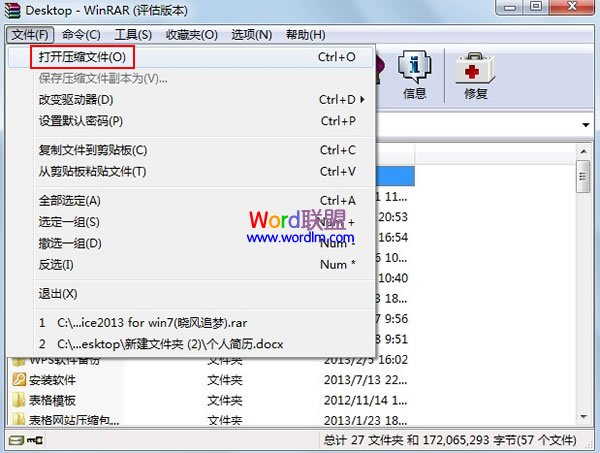
Task: Open the 工具(S) menu
Action: click(133, 35)
